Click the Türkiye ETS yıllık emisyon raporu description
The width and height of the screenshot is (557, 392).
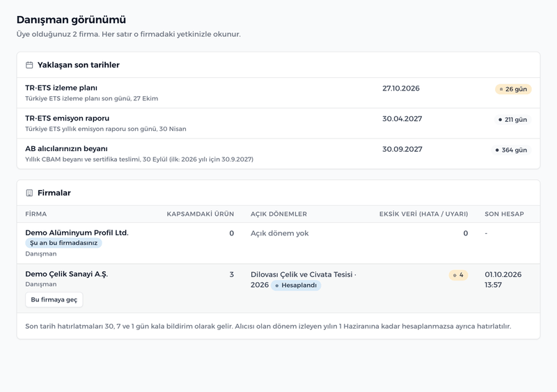(106, 129)
